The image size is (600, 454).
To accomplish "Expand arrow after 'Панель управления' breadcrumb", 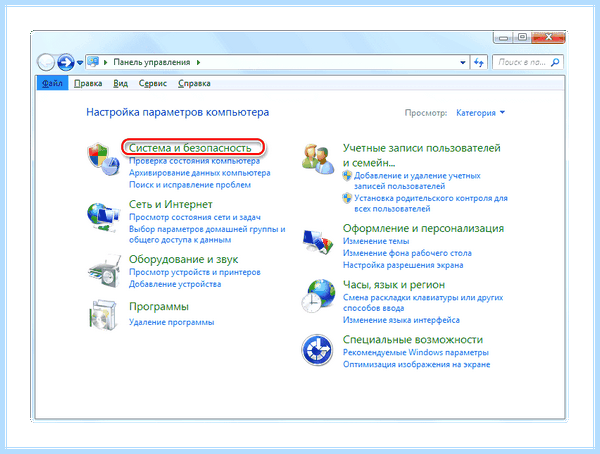I will (198, 62).
